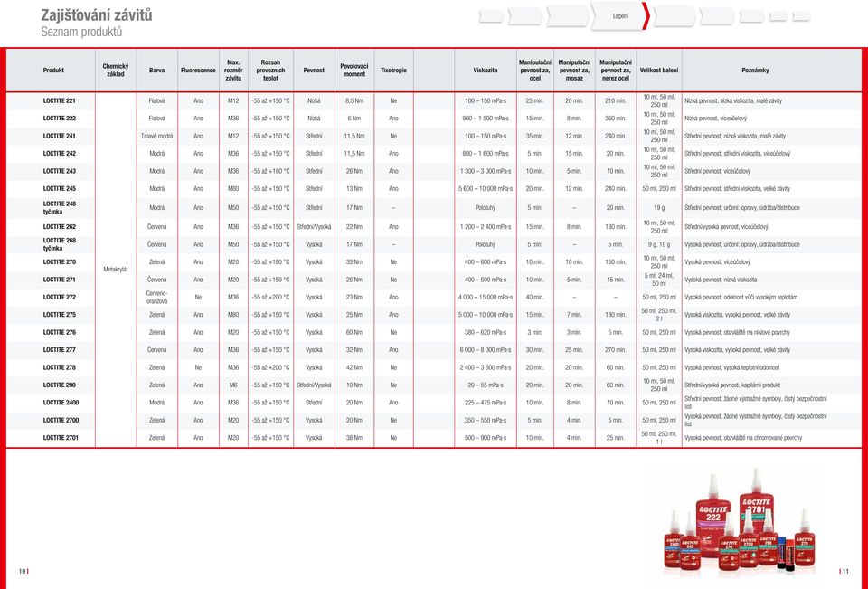Select the 'LOCTITE 276' product name
This screenshot has height=589, width=868.
[60, 332]
